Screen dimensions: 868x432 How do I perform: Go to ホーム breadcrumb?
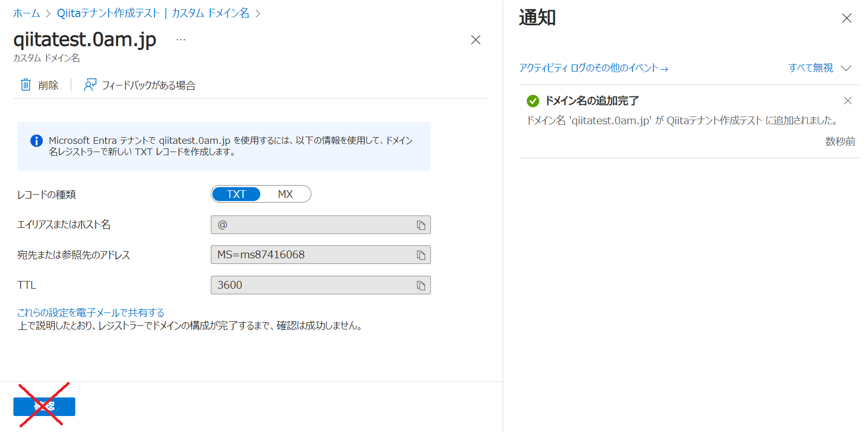tap(27, 13)
